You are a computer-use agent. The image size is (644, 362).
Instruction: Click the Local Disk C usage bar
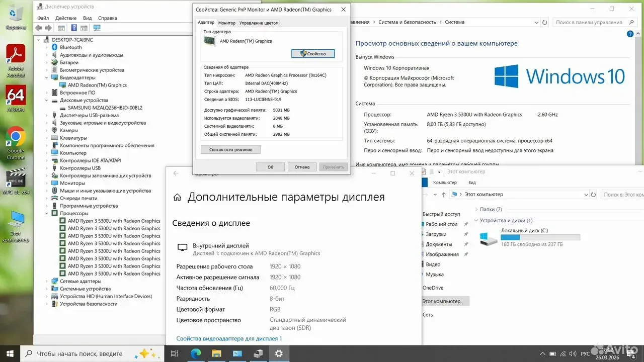coord(540,237)
